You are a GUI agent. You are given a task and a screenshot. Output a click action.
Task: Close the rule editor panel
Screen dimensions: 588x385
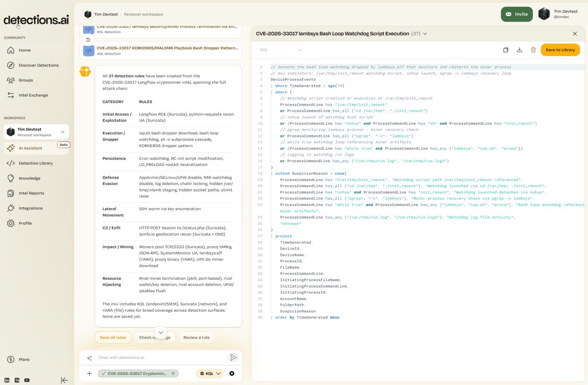coord(575,34)
